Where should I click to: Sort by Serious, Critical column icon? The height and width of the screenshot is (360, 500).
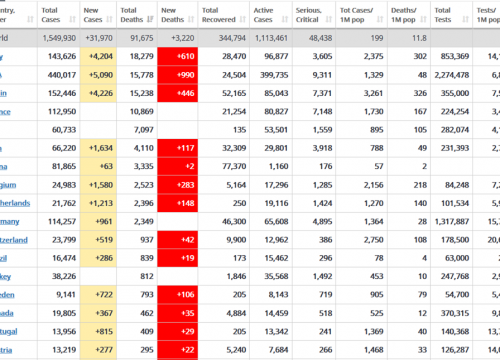[x=329, y=19]
